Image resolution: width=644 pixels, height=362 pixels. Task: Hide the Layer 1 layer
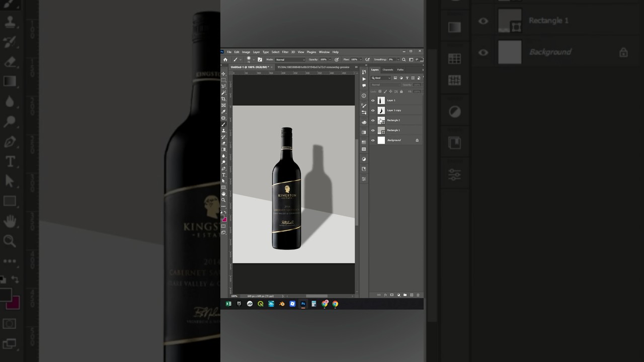pyautogui.click(x=373, y=100)
